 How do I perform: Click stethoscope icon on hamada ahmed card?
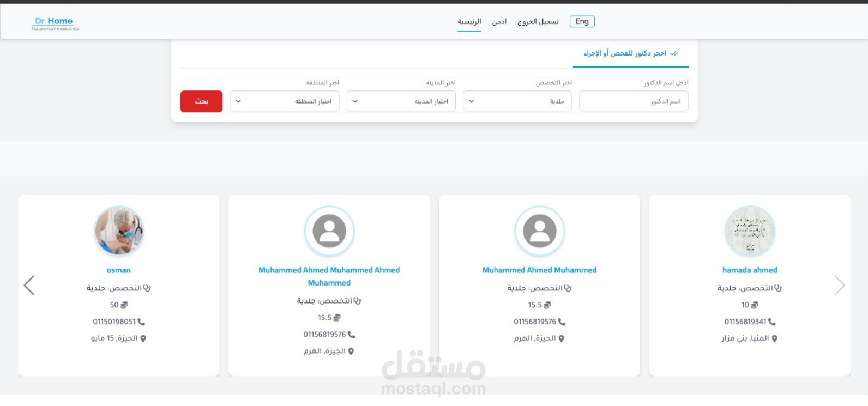(x=778, y=288)
